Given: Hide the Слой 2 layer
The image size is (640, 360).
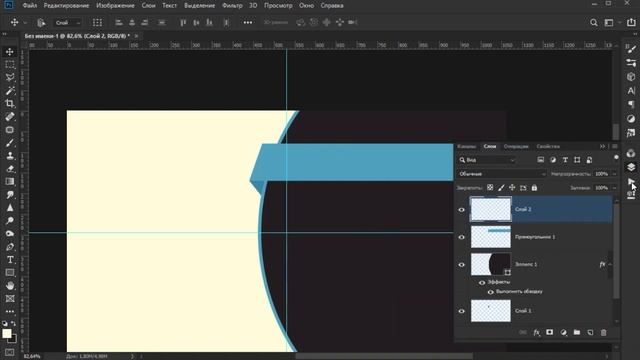Looking at the screenshot, I should tap(462, 209).
